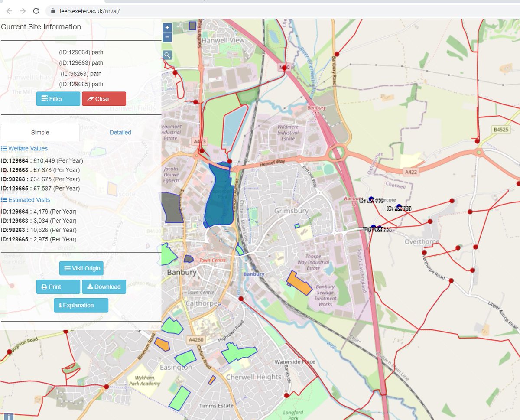Zoom out the map with minus button
Screen dimensions: 520x420
tap(168, 37)
